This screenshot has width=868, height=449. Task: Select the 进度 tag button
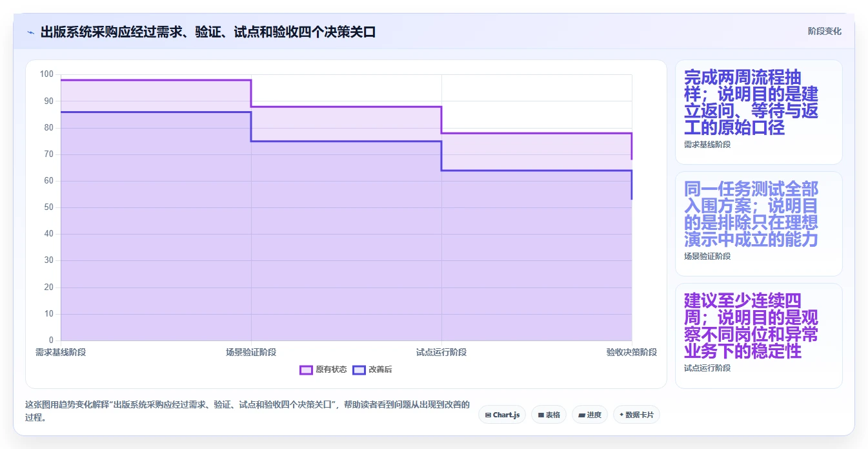click(x=590, y=415)
